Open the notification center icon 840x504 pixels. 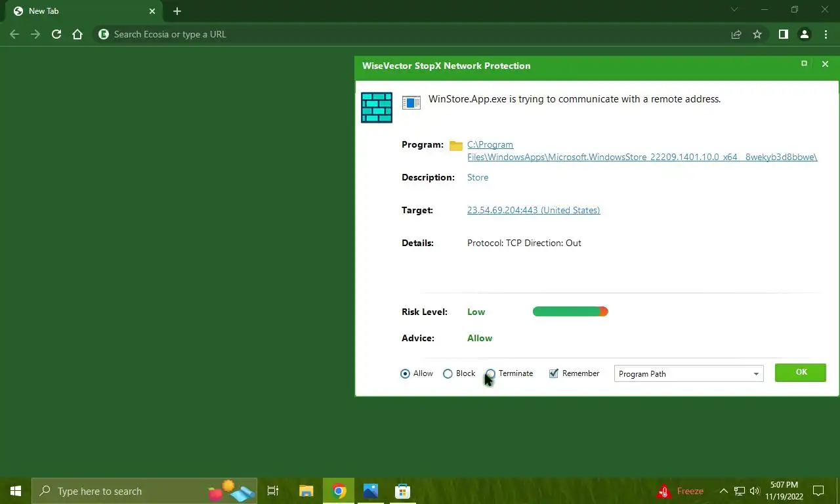(x=818, y=491)
